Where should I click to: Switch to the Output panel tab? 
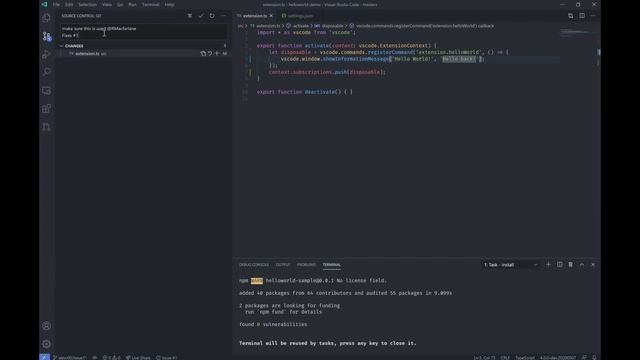(282, 264)
